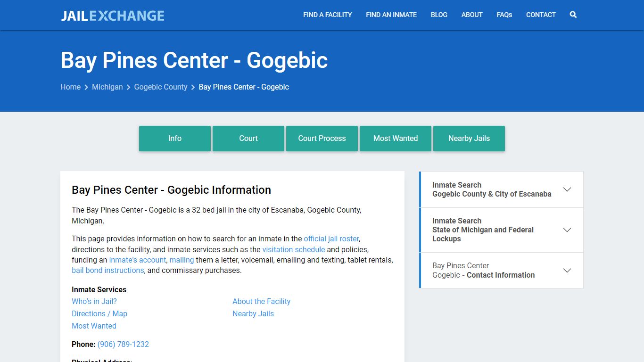Go to the Blog menu item
Screen dimensions: 644x362
[439, 15]
